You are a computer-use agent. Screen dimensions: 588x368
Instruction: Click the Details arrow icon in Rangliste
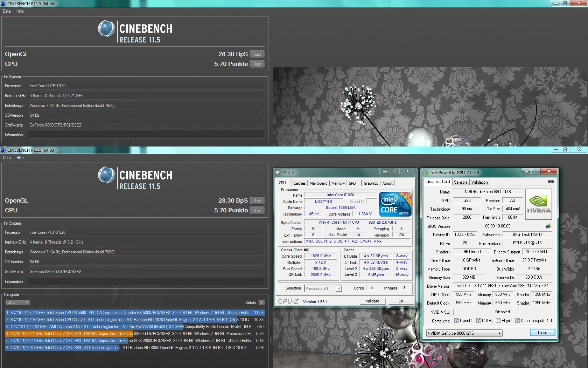tap(262, 302)
